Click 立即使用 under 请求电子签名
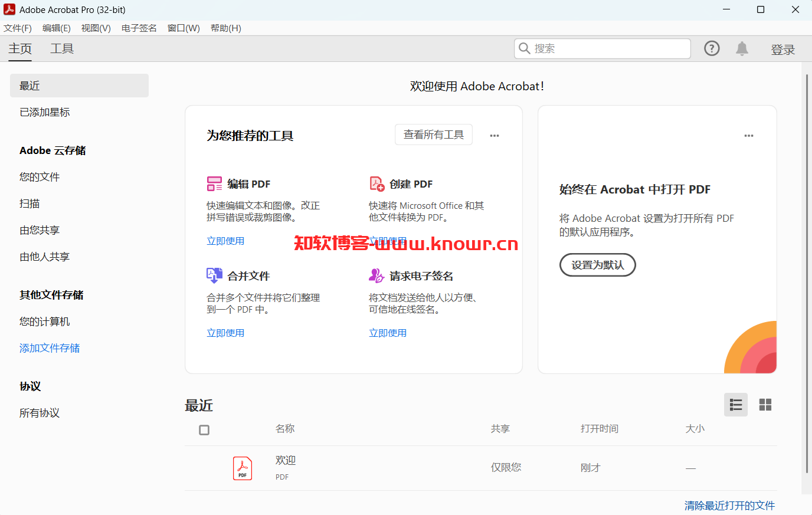812x515 pixels. [x=388, y=333]
